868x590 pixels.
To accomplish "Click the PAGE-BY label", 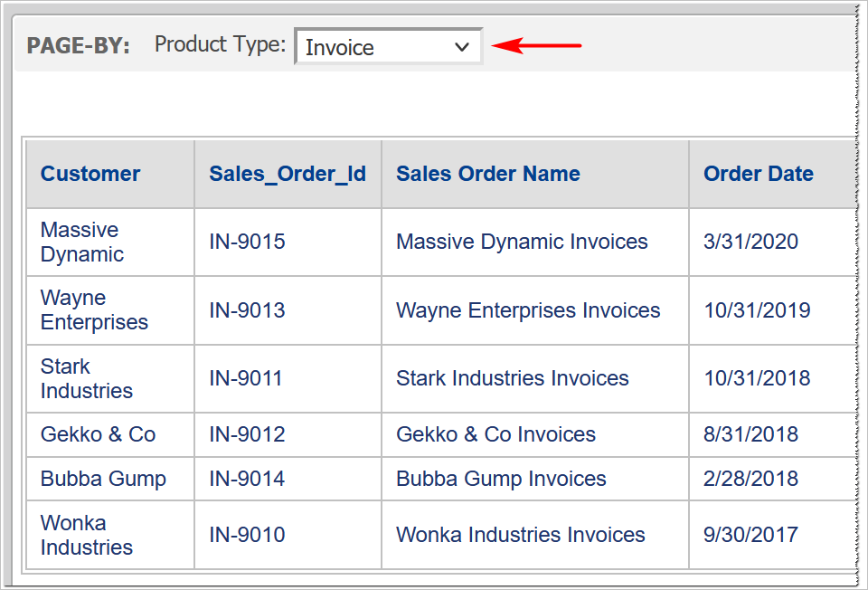I will 78,45.
